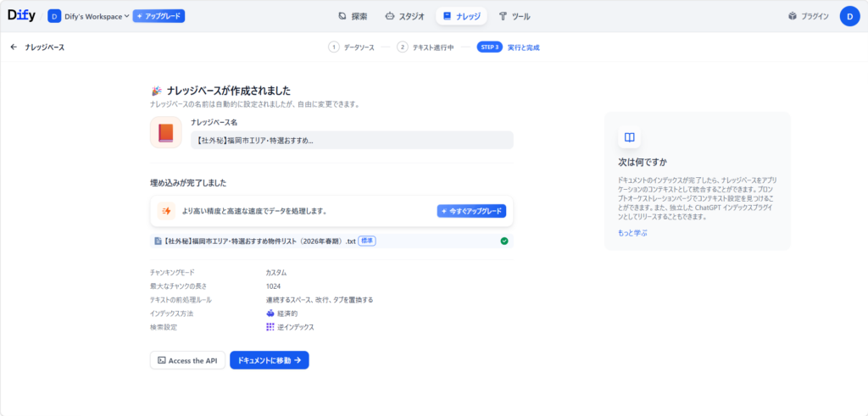Click the green completed checkmark icon
Viewport: 868px width, 416px height.
click(504, 241)
